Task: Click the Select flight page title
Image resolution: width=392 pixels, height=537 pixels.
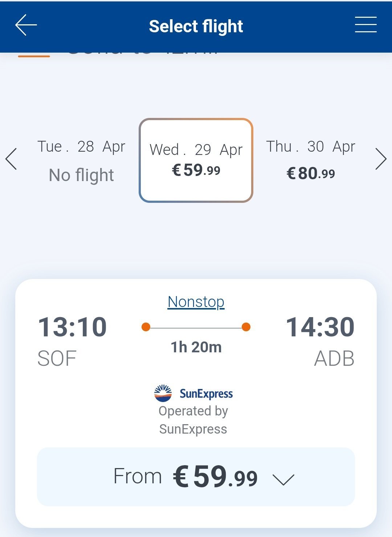Action: tap(196, 26)
